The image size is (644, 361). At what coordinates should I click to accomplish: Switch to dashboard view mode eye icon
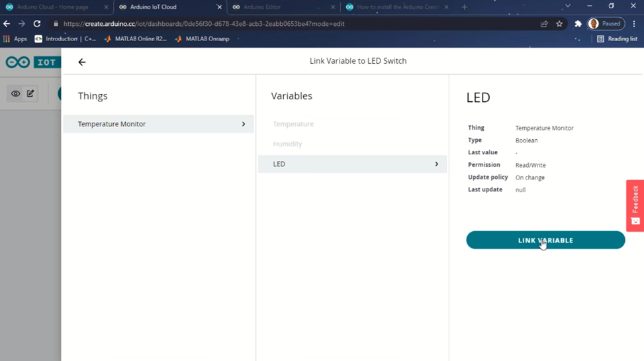pyautogui.click(x=16, y=93)
